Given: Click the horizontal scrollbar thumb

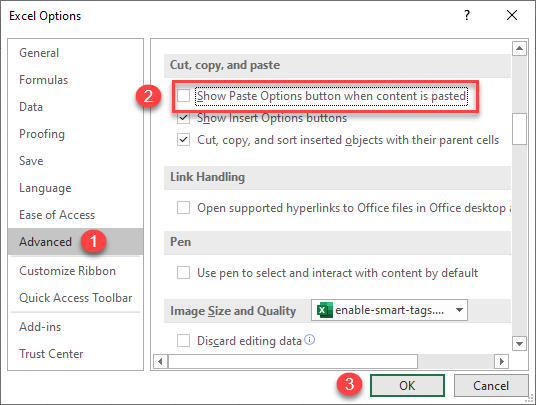Looking at the screenshot, I should (x=293, y=361).
